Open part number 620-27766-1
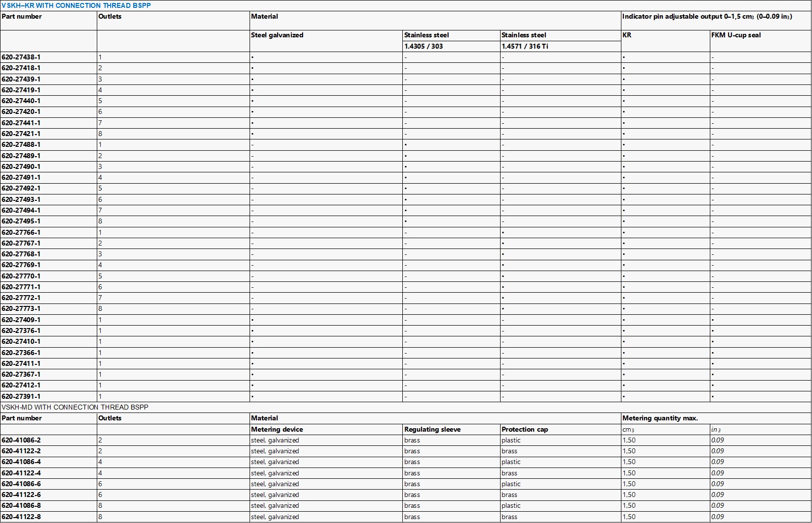Screen dimensions: 812x523 (21, 232)
